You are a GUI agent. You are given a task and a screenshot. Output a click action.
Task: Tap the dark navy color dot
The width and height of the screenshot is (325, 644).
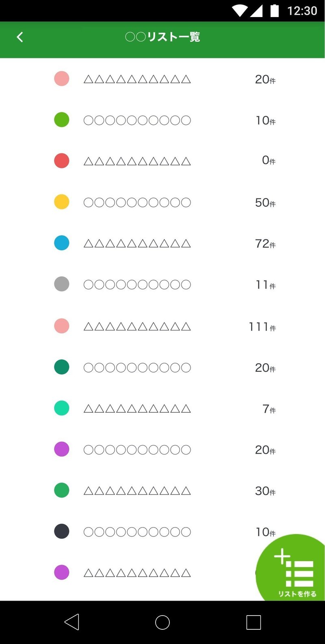point(62,531)
